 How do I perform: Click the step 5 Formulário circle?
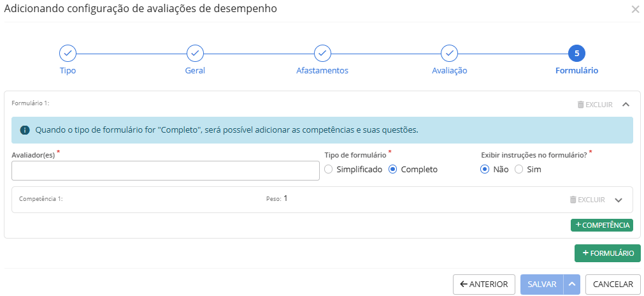[576, 53]
